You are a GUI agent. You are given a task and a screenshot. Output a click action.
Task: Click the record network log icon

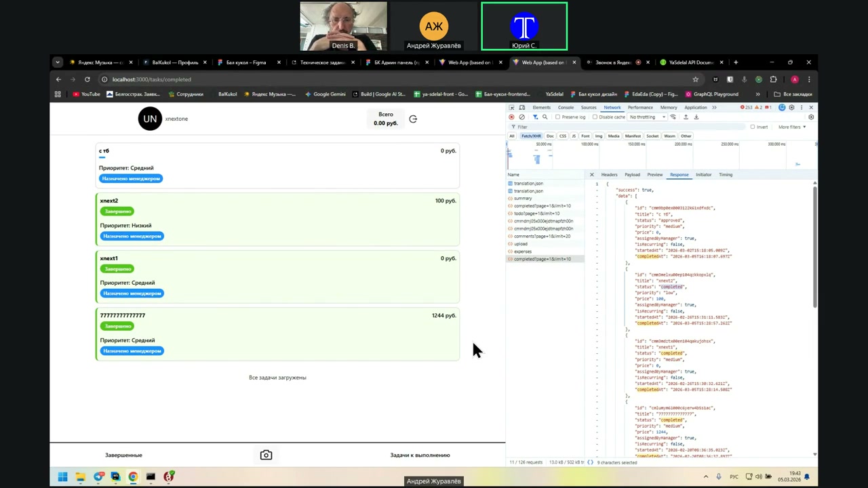pos(511,117)
